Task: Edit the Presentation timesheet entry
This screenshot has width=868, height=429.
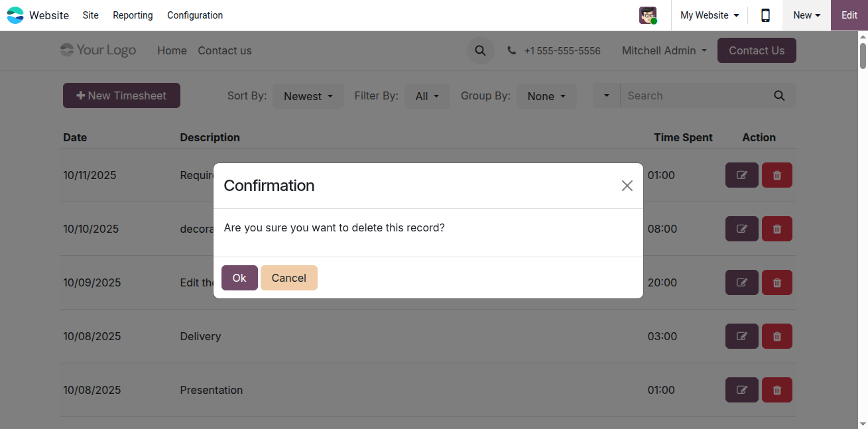Action: pos(742,390)
